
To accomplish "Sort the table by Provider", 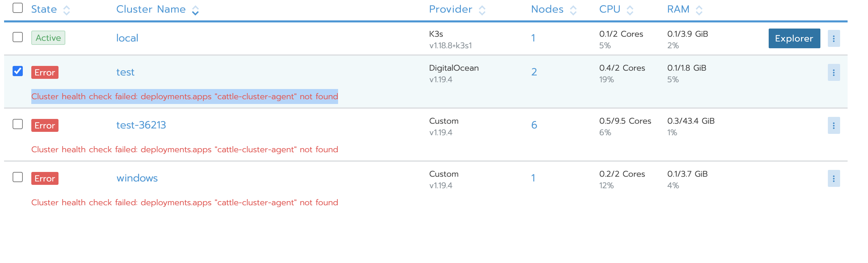I will [x=482, y=10].
